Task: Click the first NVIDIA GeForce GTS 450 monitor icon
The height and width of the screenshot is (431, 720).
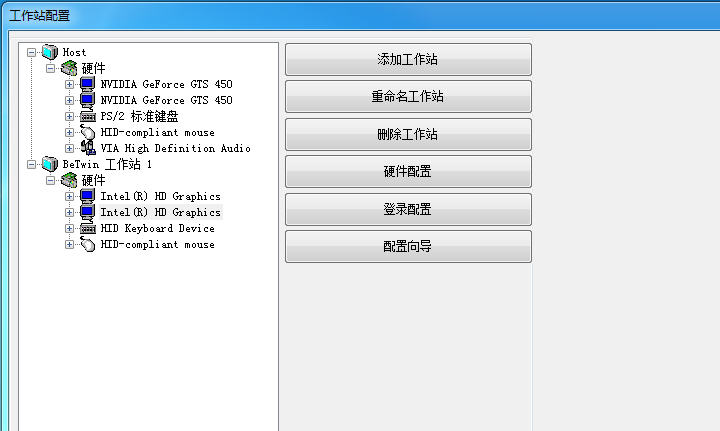Action: click(87, 84)
